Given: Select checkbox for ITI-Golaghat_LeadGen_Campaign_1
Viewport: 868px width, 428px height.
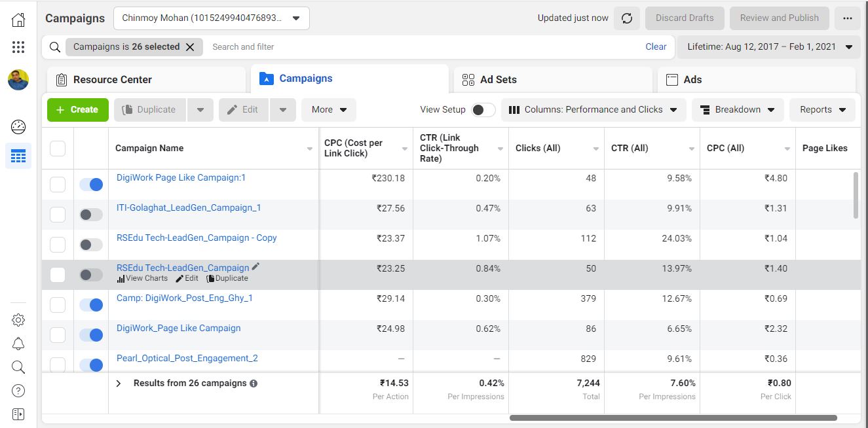Looking at the screenshot, I should (x=58, y=215).
